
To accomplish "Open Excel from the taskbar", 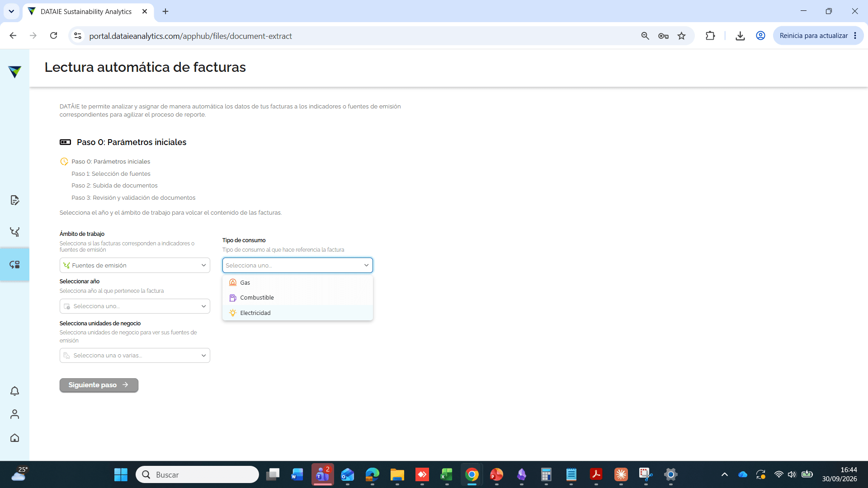I will [447, 474].
